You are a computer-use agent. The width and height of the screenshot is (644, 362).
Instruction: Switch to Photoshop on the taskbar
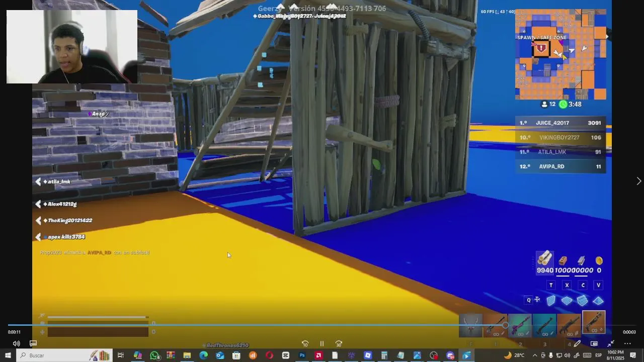click(302, 355)
